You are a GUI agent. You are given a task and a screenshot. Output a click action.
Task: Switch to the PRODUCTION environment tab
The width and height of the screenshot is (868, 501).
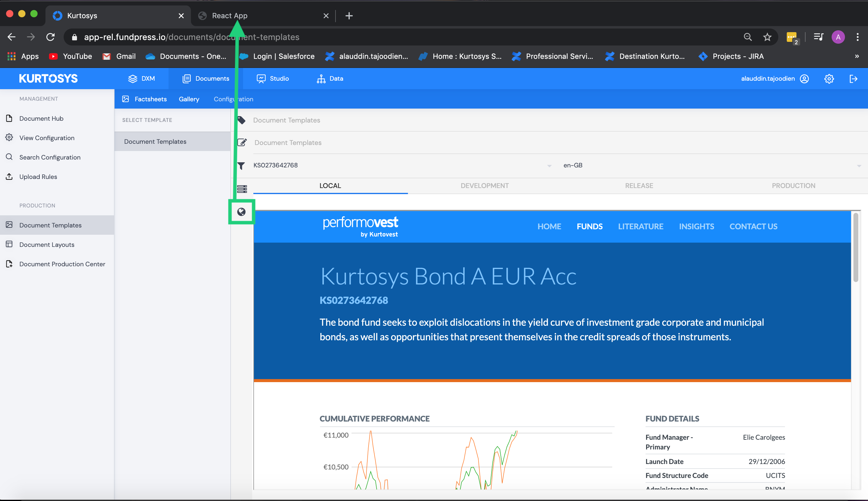tap(793, 186)
